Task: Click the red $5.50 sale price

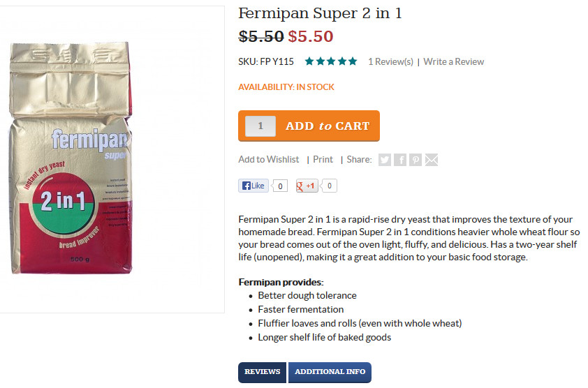Action: point(311,37)
